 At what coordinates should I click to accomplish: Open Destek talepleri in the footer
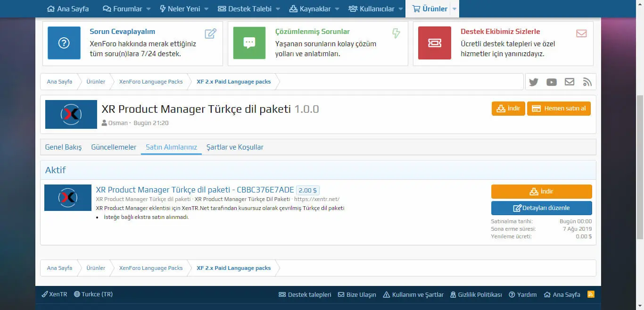305,294
